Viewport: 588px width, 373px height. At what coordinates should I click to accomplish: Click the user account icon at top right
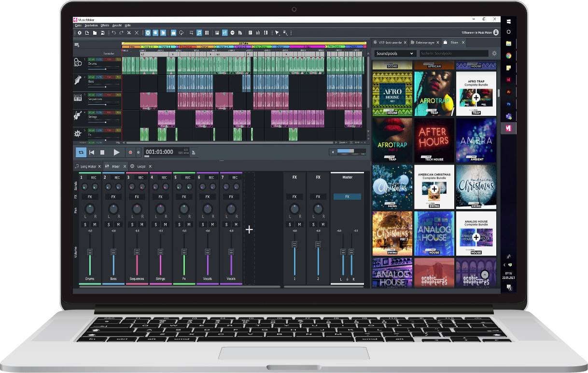click(x=496, y=32)
